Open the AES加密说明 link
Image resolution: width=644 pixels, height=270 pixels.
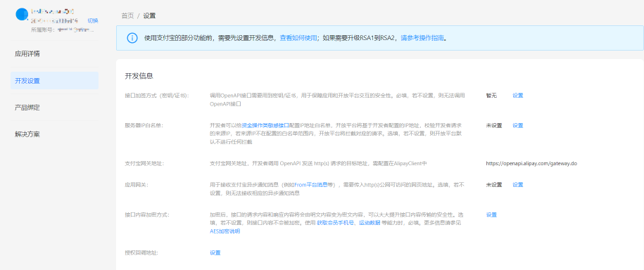225,231
